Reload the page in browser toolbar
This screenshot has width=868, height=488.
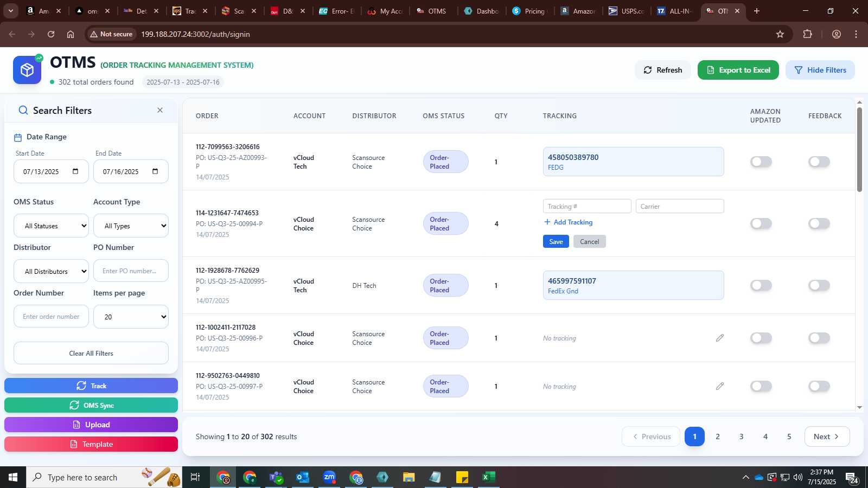click(51, 34)
